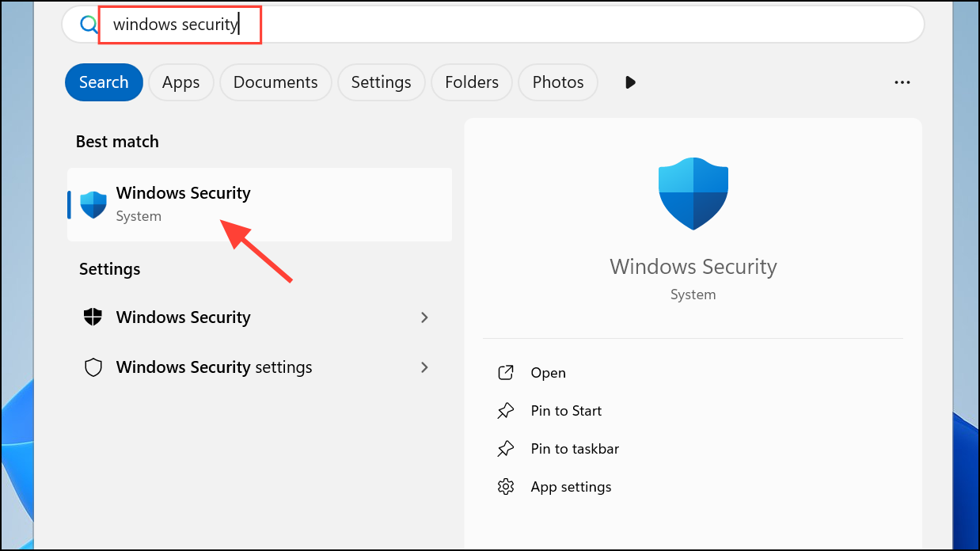
Task: Click the search magnifier icon
Action: (88, 24)
